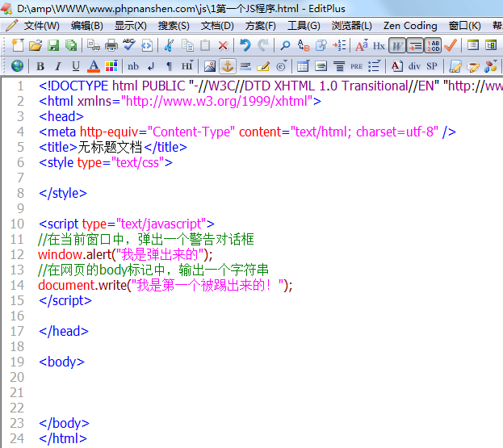Open the Hi heading dropdown
503x448 pixels.
[x=187, y=66]
